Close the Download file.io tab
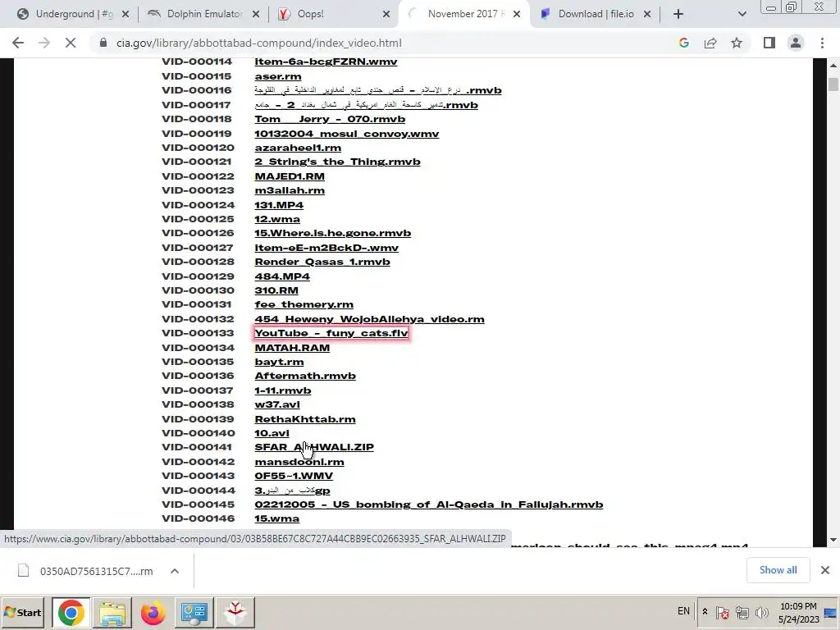This screenshot has height=630, width=840. [x=647, y=14]
